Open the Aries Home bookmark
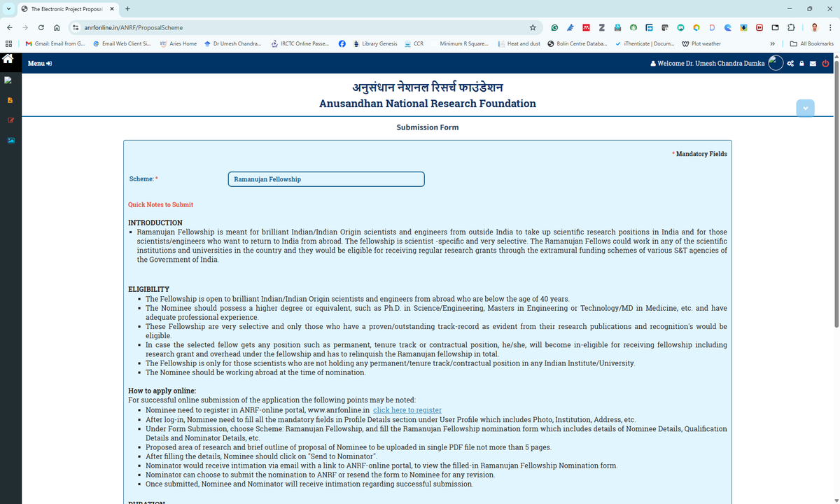 [x=178, y=43]
